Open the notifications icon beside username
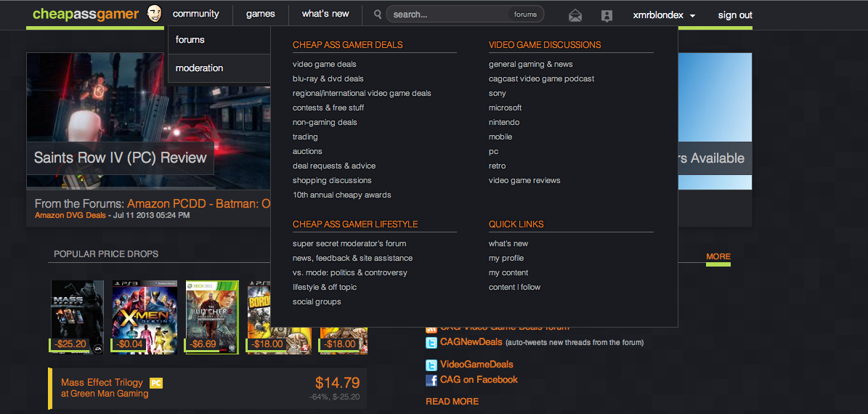The image size is (868, 414). [x=607, y=16]
